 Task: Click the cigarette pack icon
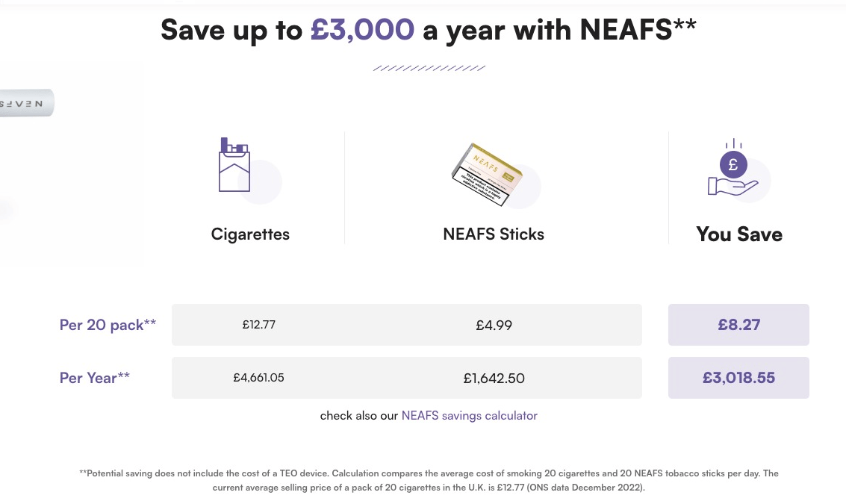[234, 164]
